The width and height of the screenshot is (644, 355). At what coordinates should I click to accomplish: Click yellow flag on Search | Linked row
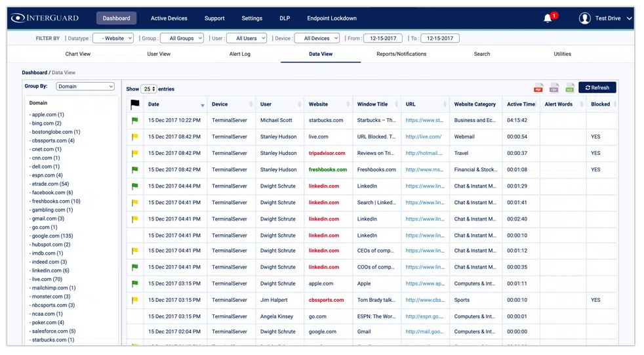134,203
